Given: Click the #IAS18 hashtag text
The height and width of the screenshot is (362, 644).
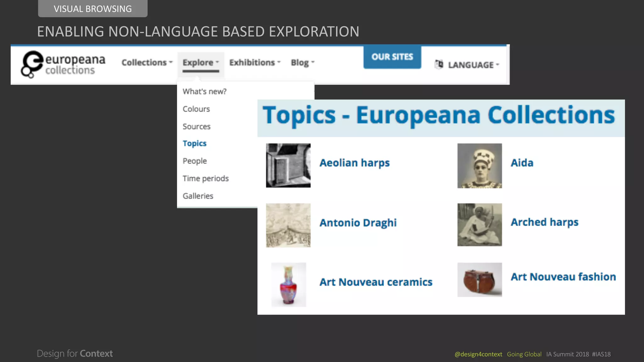Looking at the screenshot, I should tap(601, 354).
